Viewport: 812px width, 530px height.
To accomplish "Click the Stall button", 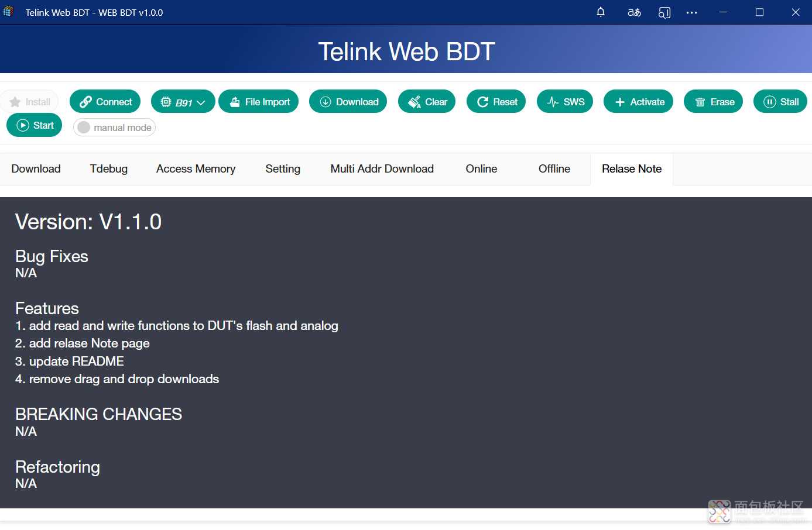I will 780,102.
